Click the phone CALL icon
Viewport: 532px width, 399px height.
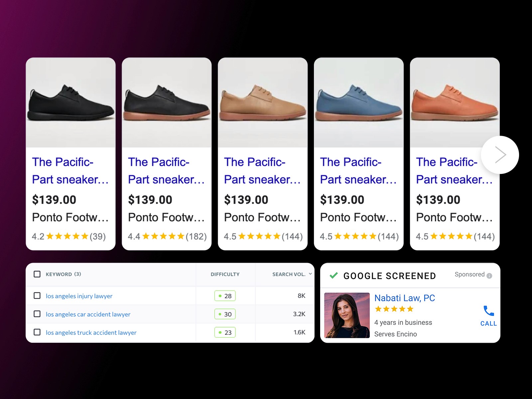click(488, 311)
